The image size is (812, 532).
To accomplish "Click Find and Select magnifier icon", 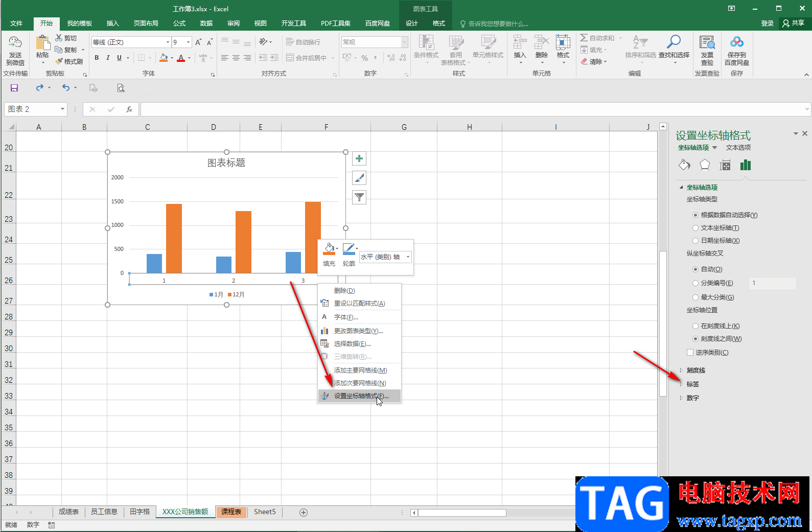I will [x=674, y=42].
